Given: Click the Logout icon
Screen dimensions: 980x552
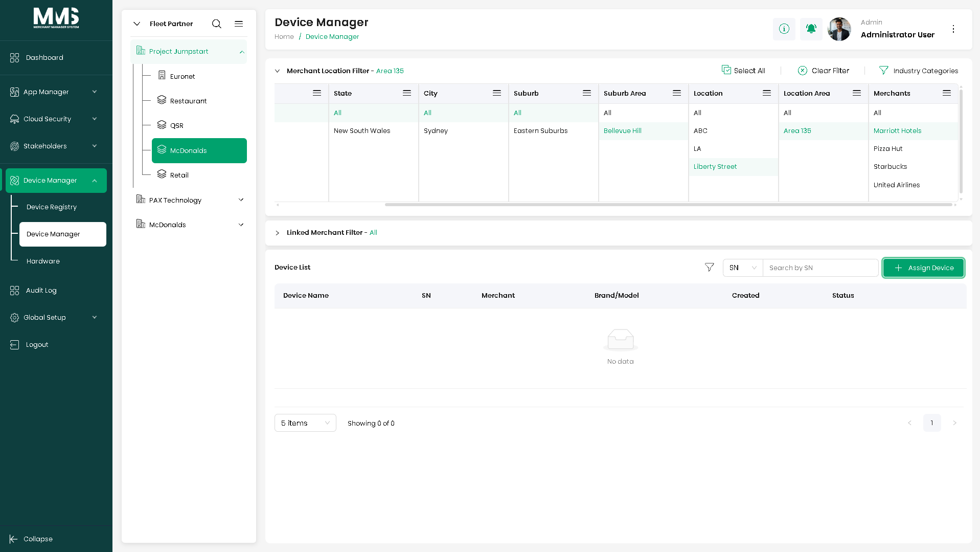Looking at the screenshot, I should point(15,345).
